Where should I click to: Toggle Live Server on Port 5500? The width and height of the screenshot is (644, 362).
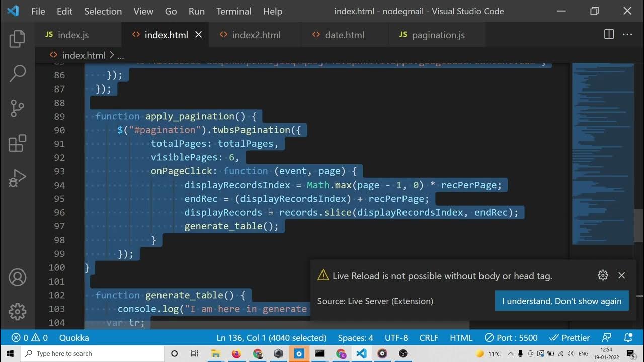pos(511,338)
